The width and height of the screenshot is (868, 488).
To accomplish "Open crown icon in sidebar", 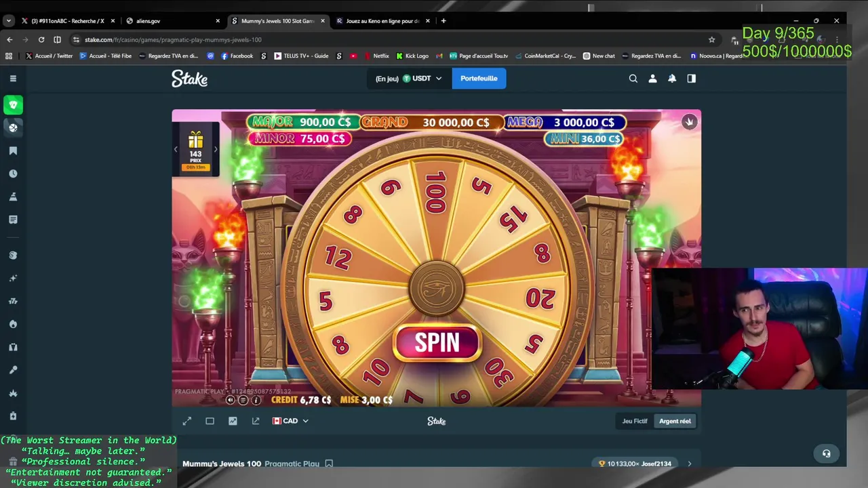I will (x=13, y=393).
